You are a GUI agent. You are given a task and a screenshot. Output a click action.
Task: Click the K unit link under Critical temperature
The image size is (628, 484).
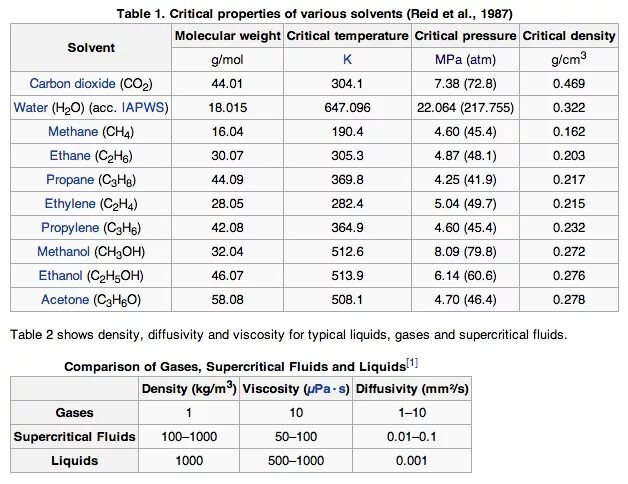347,60
